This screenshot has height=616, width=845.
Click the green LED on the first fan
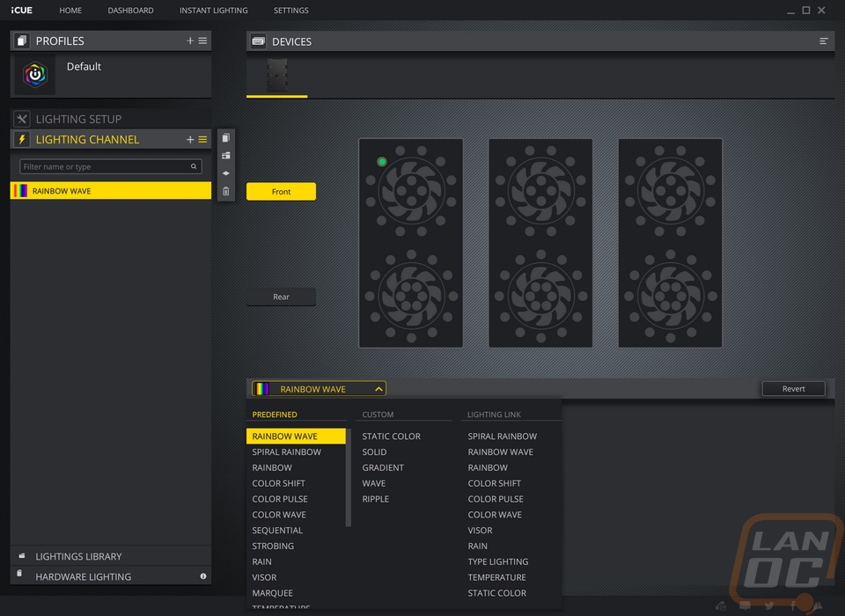(x=382, y=162)
